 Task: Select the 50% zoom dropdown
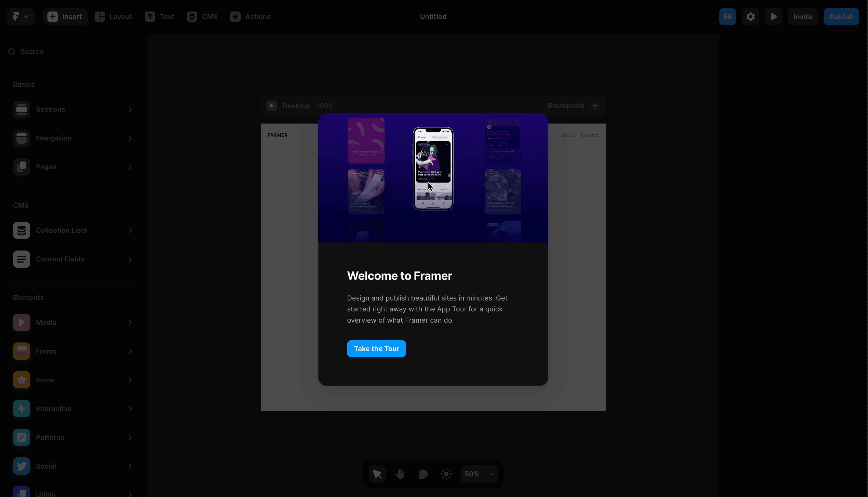(x=479, y=474)
